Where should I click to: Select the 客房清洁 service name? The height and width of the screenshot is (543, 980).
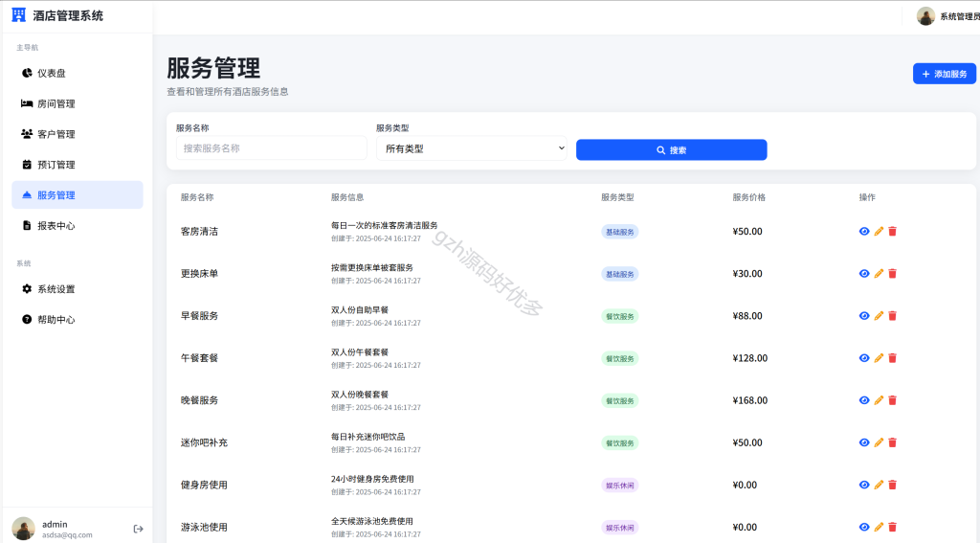pos(199,232)
